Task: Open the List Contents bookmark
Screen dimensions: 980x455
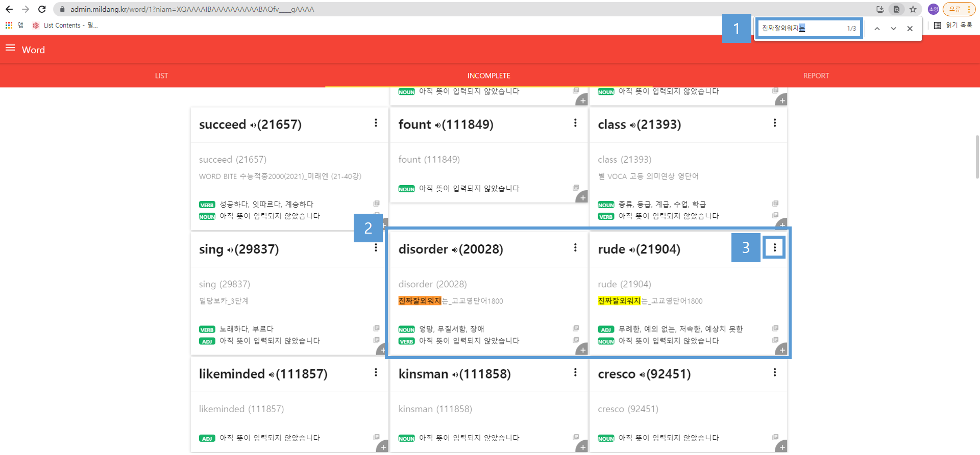Action: click(65, 25)
